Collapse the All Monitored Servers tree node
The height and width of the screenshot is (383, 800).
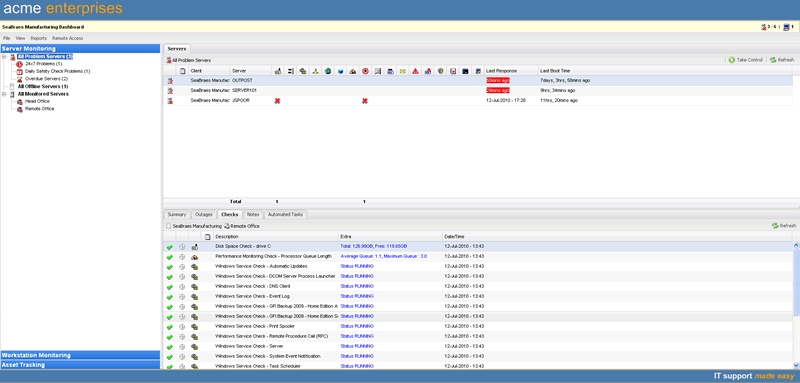pyautogui.click(x=4, y=94)
